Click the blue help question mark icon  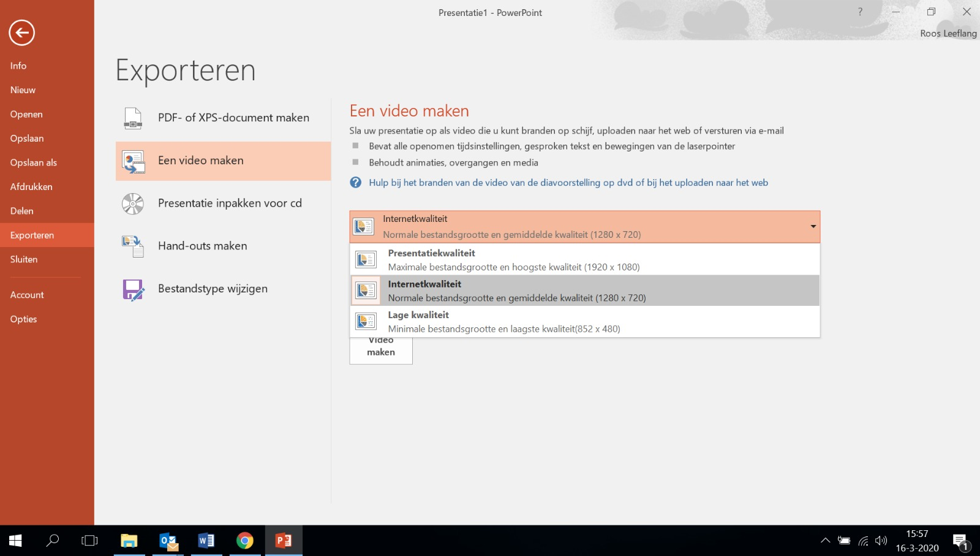click(356, 183)
